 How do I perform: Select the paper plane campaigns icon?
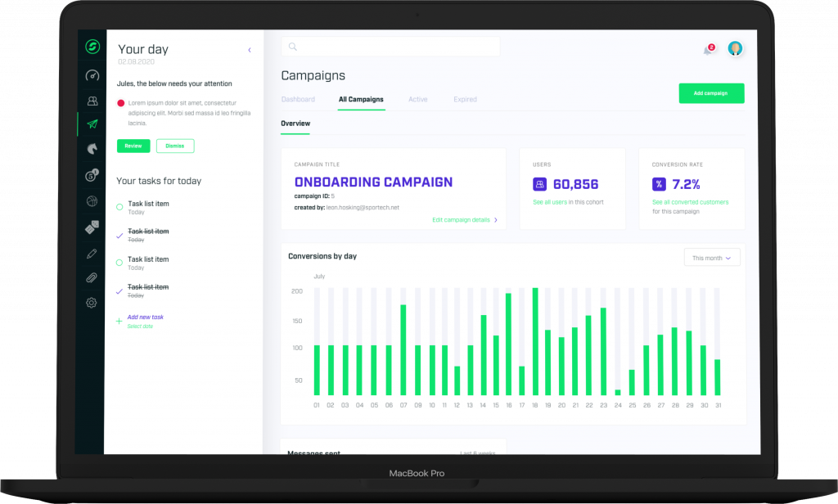point(92,124)
